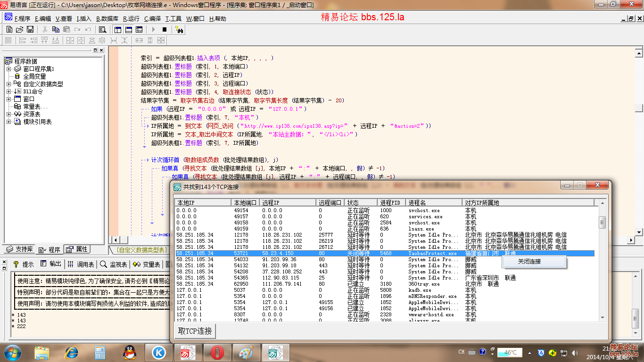Switch to the 属性 tab
The height and width of the screenshot is (362, 644).
[x=77, y=249]
